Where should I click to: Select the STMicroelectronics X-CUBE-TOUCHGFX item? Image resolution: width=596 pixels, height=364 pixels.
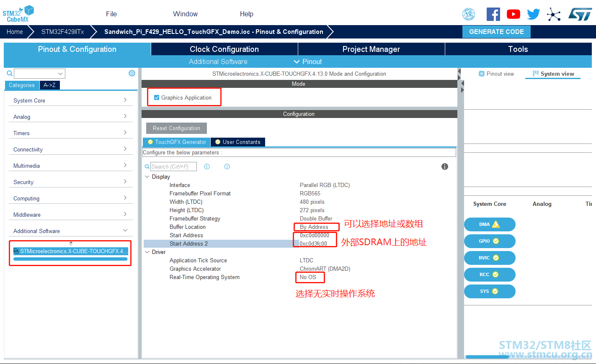[x=70, y=251]
